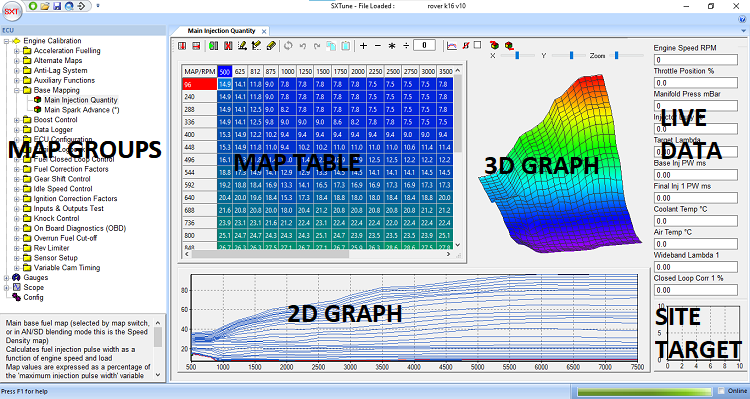
Task: Open file with the folder icon
Action: (45, 6)
